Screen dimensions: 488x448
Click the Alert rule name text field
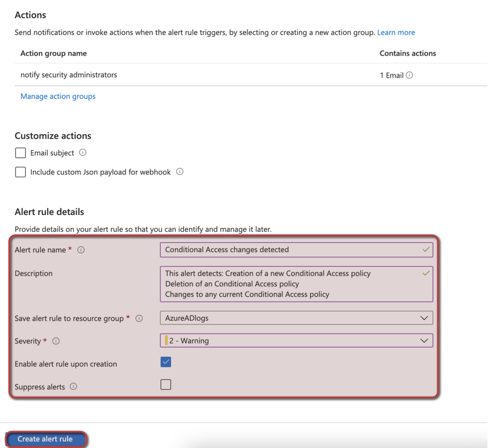click(291, 250)
